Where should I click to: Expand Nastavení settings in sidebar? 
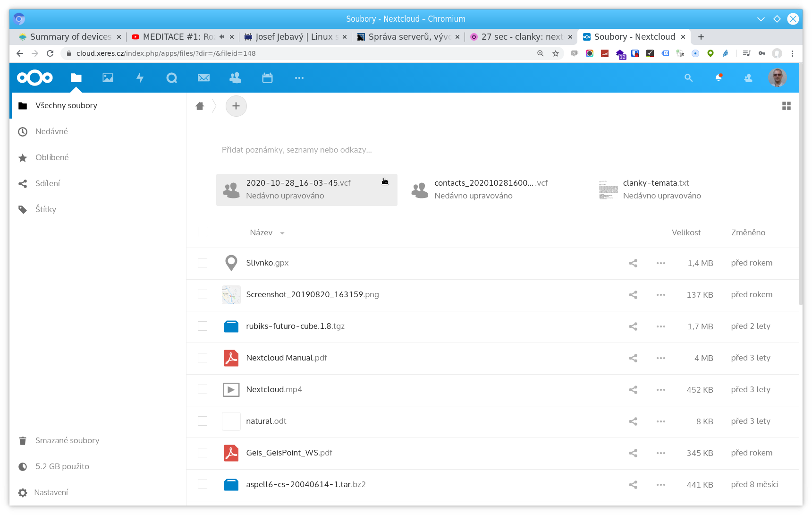(x=98, y=492)
